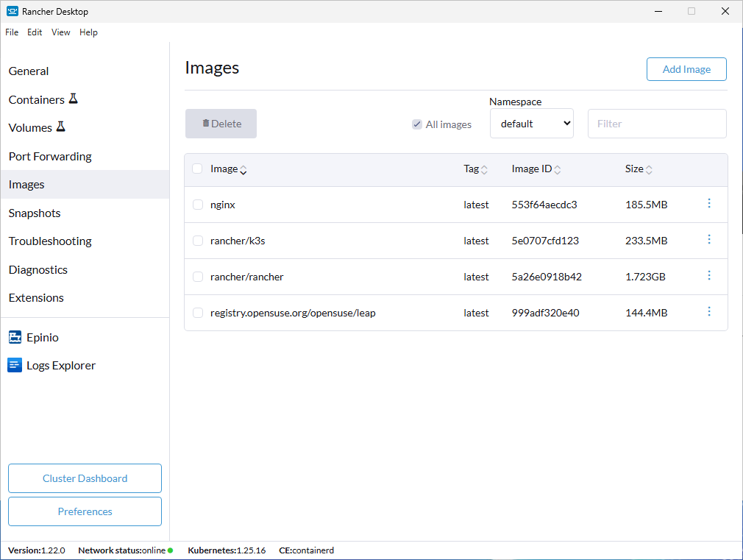Click the Image column sort arrows
743x560 pixels.
point(243,170)
